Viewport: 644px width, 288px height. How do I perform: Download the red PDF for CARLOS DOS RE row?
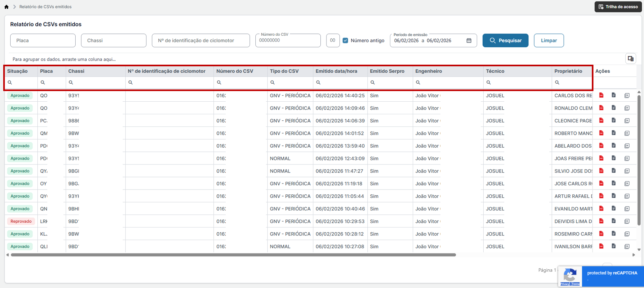pyautogui.click(x=601, y=95)
